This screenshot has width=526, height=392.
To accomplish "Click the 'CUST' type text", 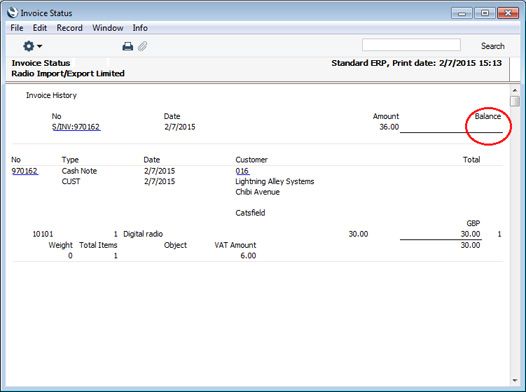I will pos(71,181).
